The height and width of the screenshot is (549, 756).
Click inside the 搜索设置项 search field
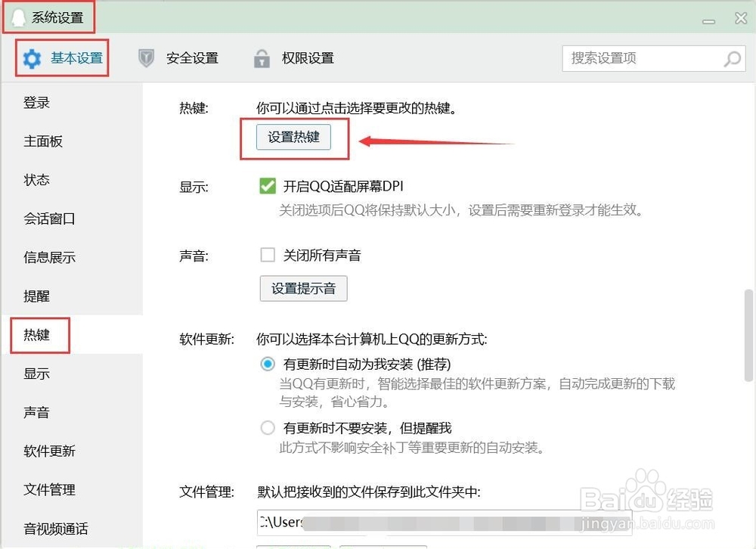click(643, 58)
